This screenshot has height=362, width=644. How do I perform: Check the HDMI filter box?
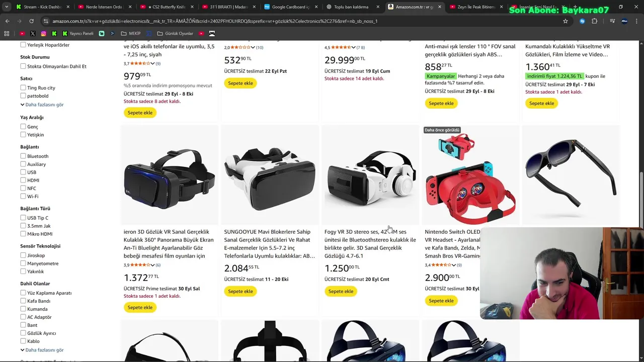pyautogui.click(x=23, y=180)
